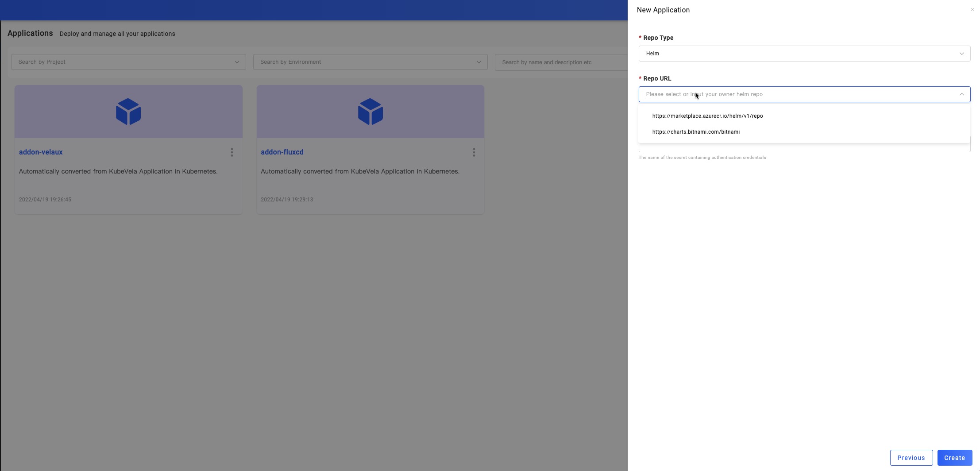
Task: Open addon-velaux three-dot options menu
Action: (x=232, y=152)
